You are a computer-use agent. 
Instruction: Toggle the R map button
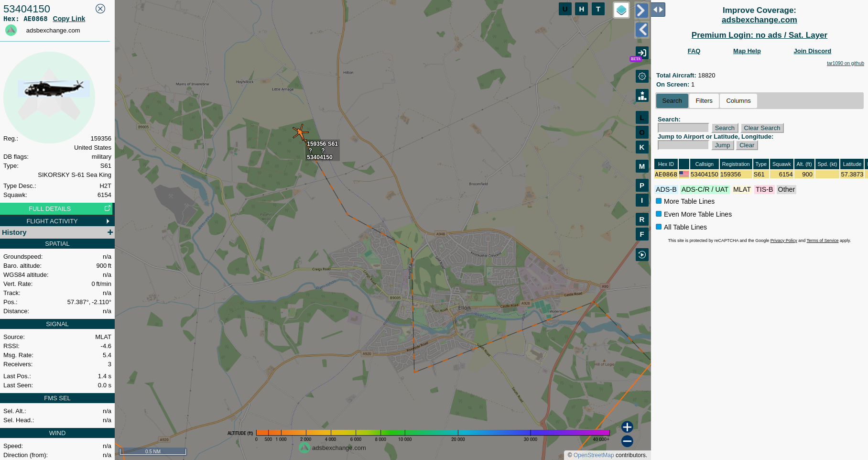coord(642,219)
